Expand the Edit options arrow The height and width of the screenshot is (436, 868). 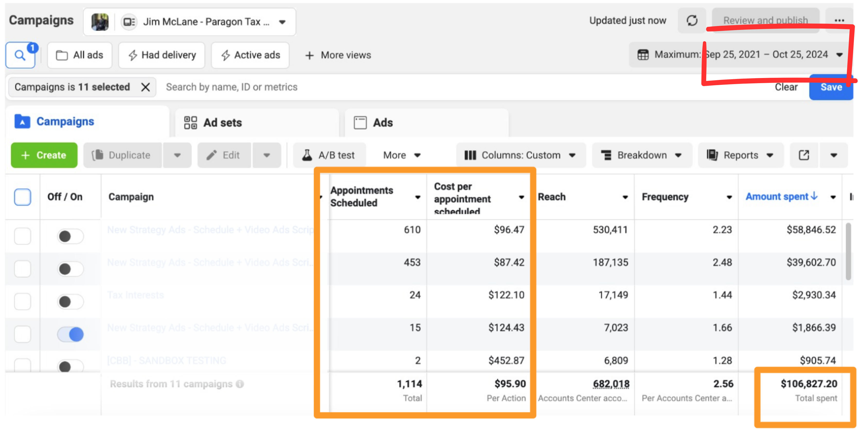(267, 155)
